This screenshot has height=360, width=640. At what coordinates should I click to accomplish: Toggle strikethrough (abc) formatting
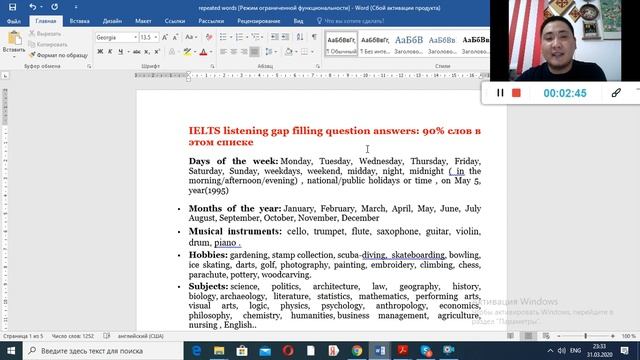click(x=136, y=52)
